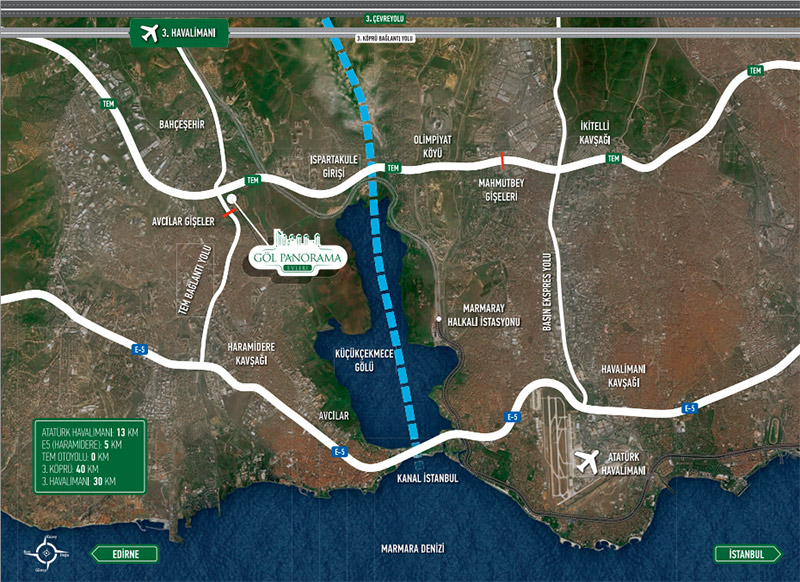The width and height of the screenshot is (800, 582).
Task: Click the airplane icon on 3. Havalimanı sign
Action: click(x=153, y=34)
